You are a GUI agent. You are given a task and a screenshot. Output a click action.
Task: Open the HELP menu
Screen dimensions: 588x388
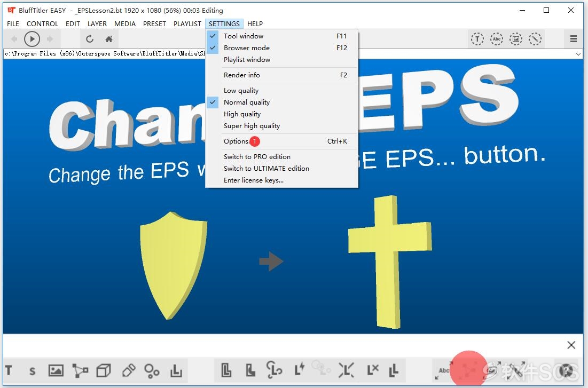pyautogui.click(x=255, y=23)
